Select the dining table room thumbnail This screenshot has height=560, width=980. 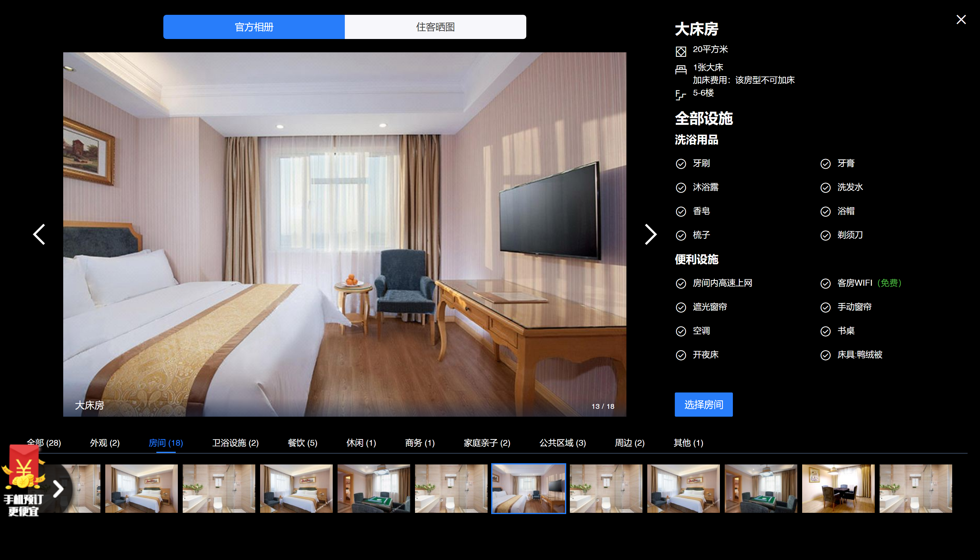(838, 488)
